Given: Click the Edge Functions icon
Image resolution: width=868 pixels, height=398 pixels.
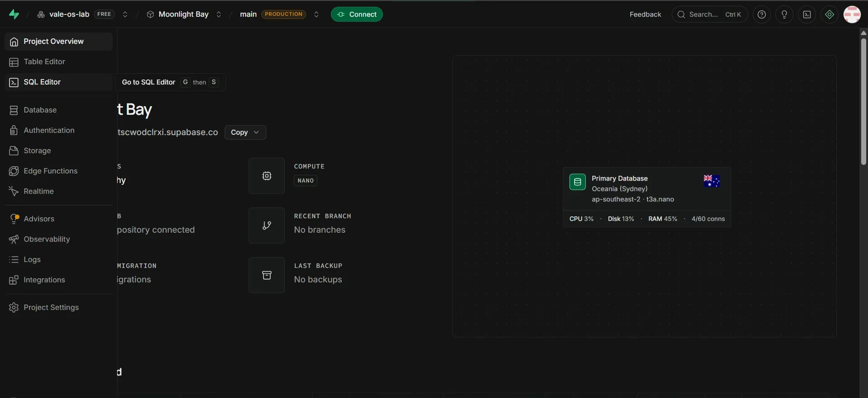Looking at the screenshot, I should point(14,171).
